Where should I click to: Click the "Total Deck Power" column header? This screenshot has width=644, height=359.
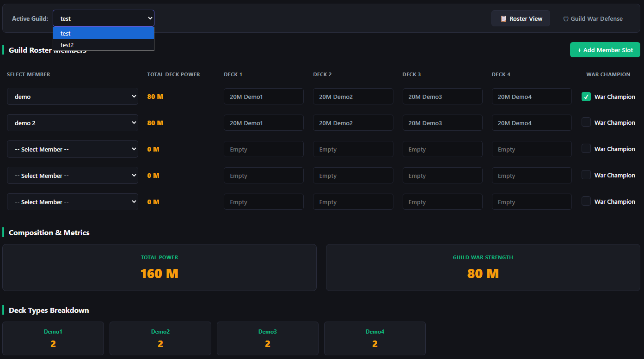pos(174,74)
